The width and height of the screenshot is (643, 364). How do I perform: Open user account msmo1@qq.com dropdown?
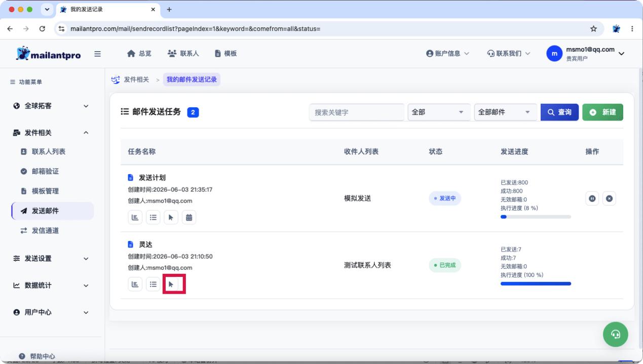pos(586,54)
